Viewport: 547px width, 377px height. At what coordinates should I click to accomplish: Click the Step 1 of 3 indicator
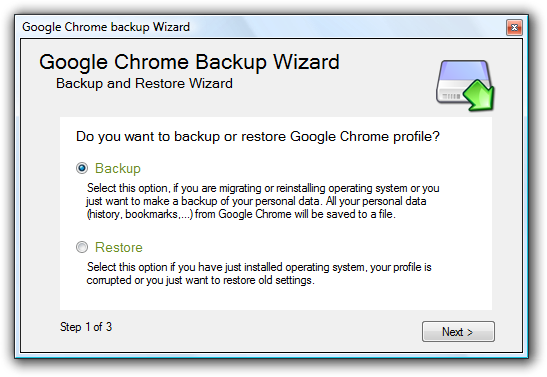click(x=86, y=327)
